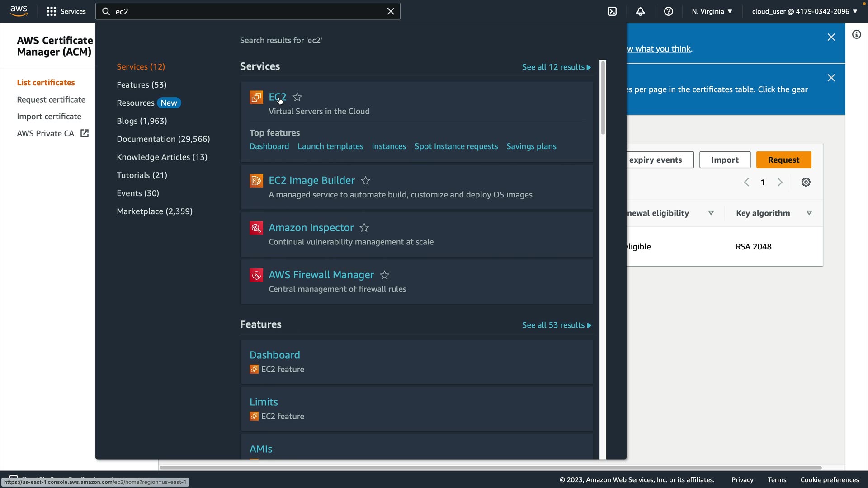This screenshot has height=488, width=868.
Task: Open table preferences gear icon
Action: click(x=806, y=182)
